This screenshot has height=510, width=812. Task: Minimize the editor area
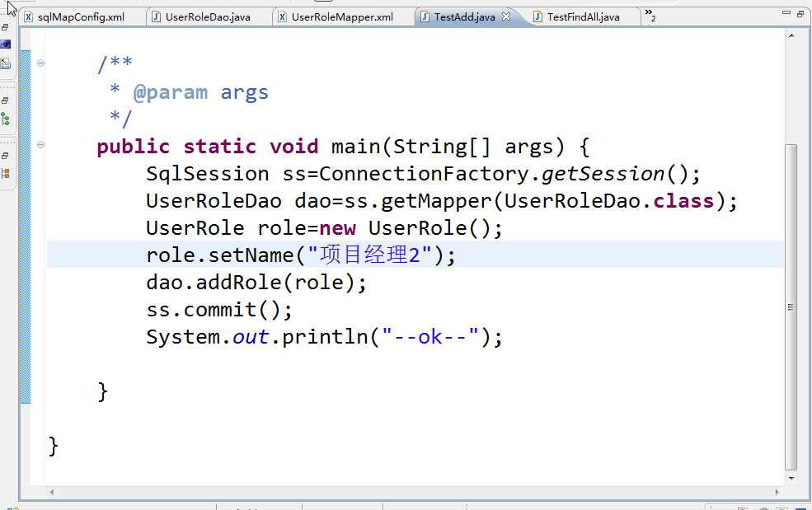[x=786, y=12]
